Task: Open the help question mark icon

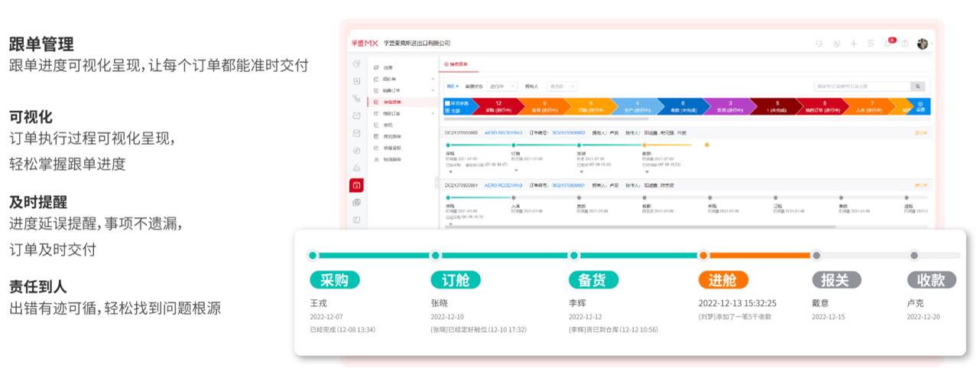Action: click(x=904, y=44)
